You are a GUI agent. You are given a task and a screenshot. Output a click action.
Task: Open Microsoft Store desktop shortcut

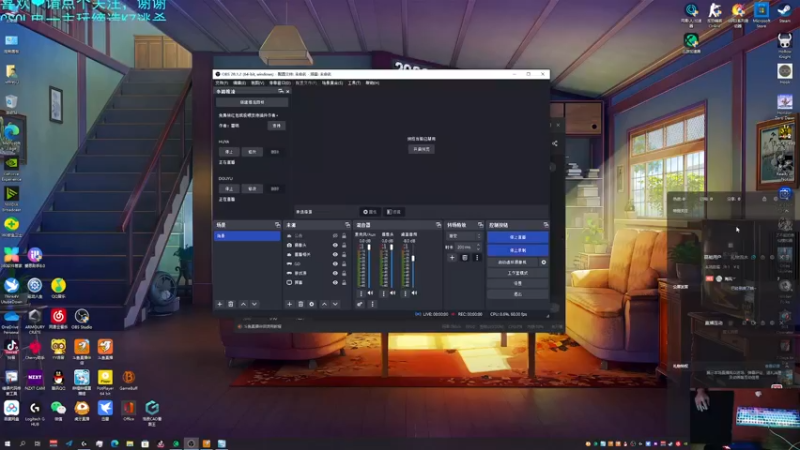[x=761, y=14]
